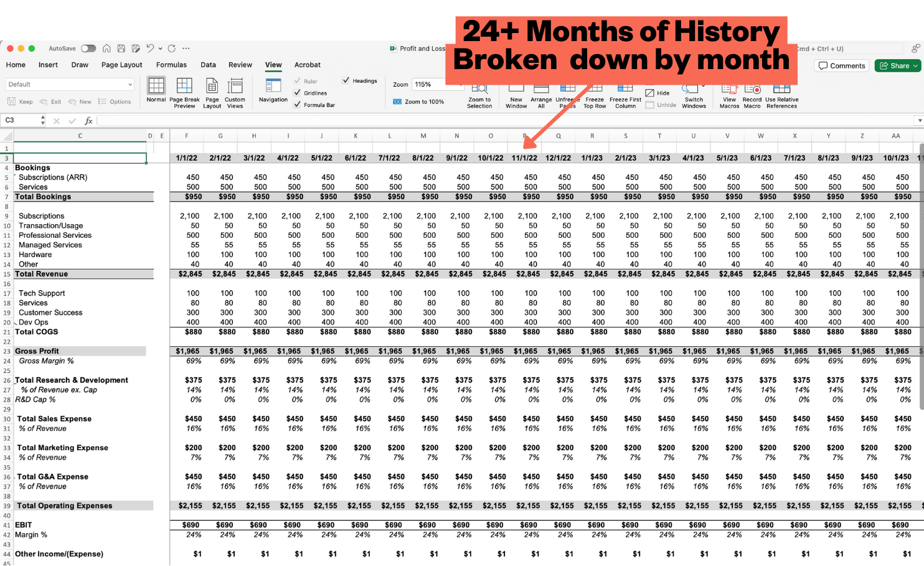Screen dimensions: 924x566
Task: Toggle the Gridlines checkbox
Action: pos(298,93)
